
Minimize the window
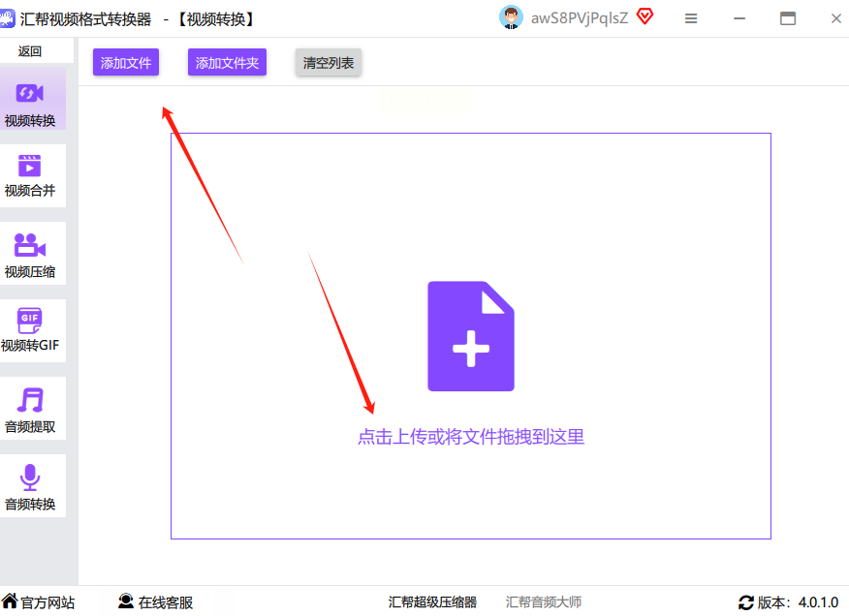click(739, 19)
